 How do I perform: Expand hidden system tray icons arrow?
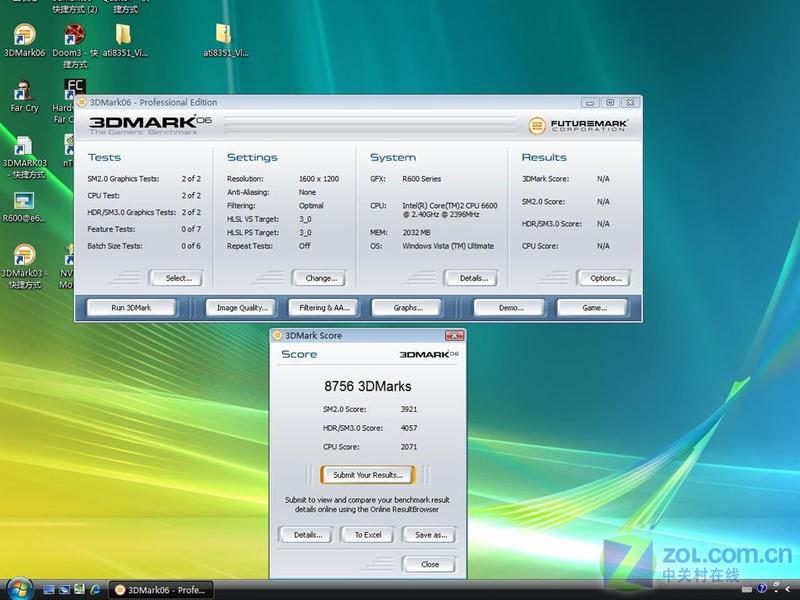(x=788, y=589)
